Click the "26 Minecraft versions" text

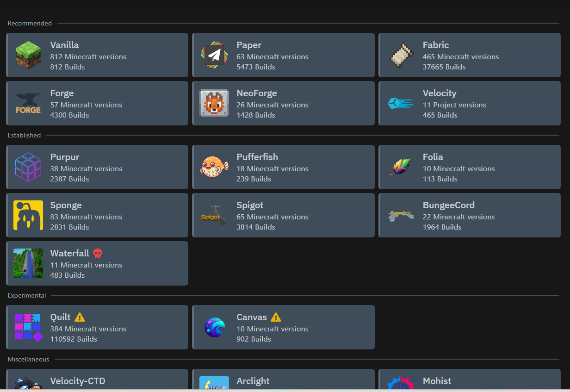[273, 105]
